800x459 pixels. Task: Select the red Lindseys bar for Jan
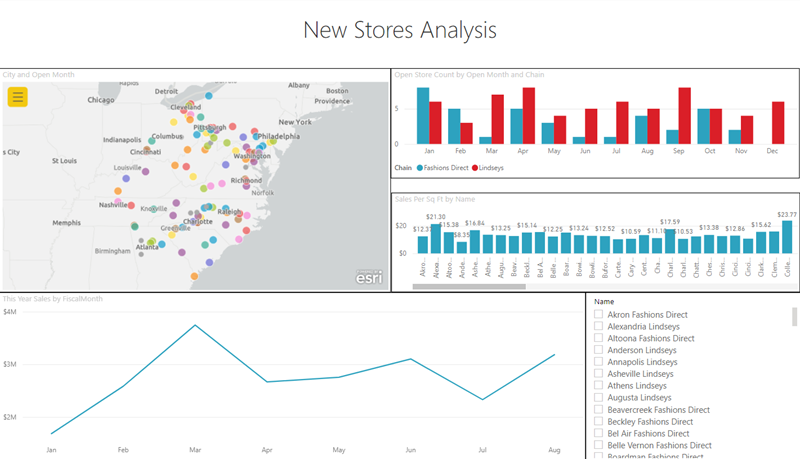(x=435, y=123)
